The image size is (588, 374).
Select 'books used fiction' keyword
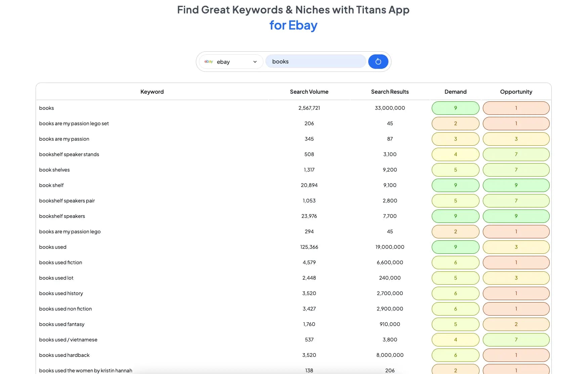tap(60, 262)
